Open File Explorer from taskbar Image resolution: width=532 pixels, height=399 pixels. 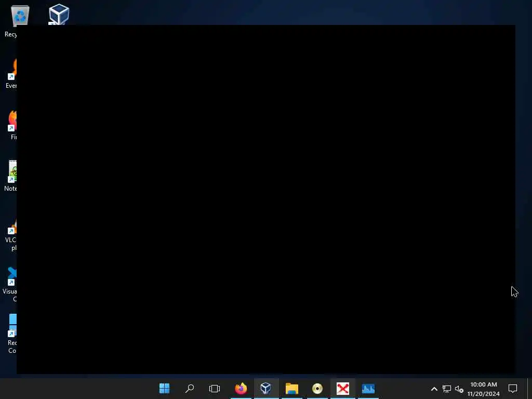(292, 388)
